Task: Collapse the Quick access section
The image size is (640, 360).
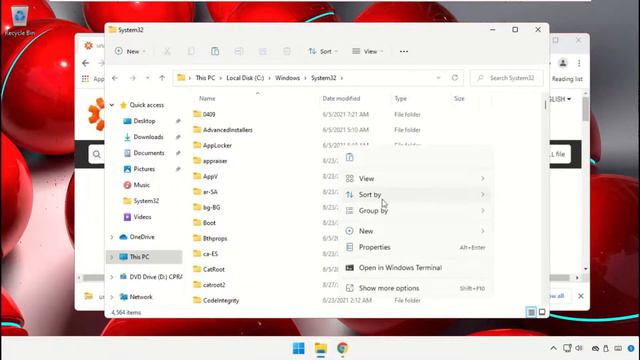Action: pyautogui.click(x=111, y=105)
